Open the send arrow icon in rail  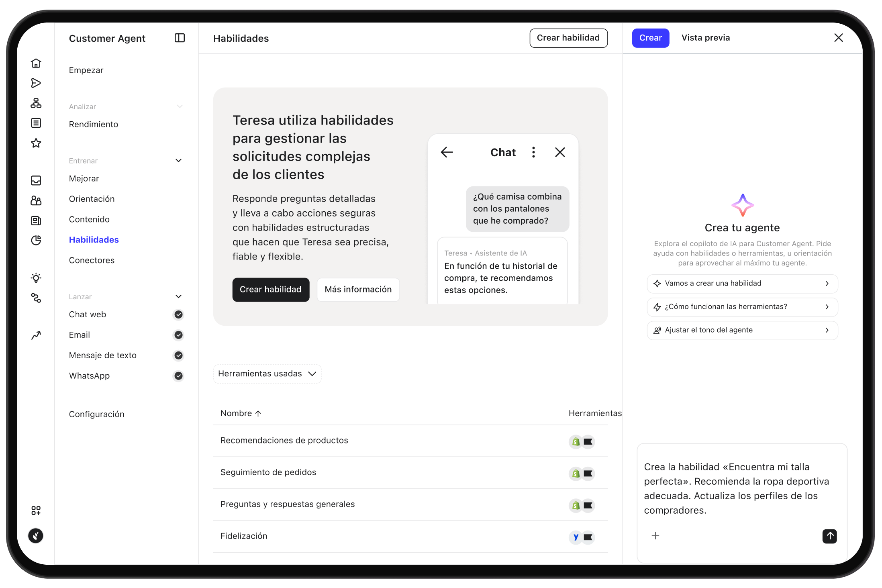36,83
